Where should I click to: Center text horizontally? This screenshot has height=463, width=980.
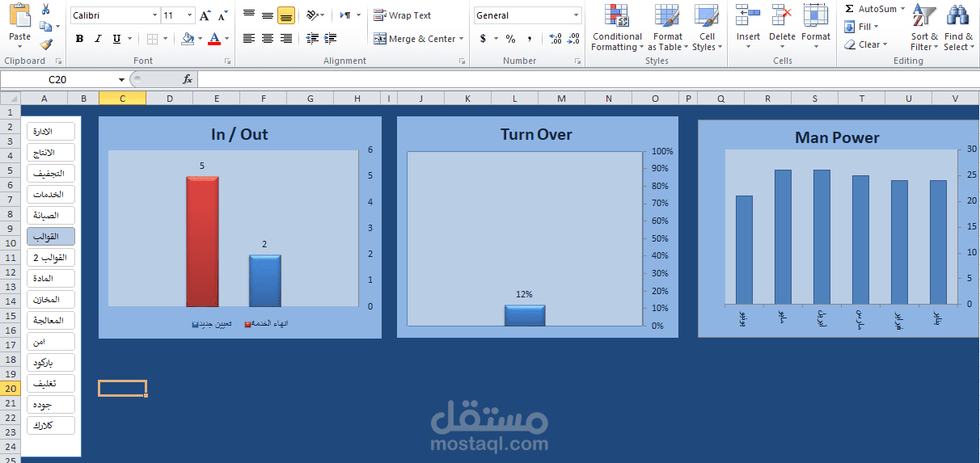click(x=268, y=39)
